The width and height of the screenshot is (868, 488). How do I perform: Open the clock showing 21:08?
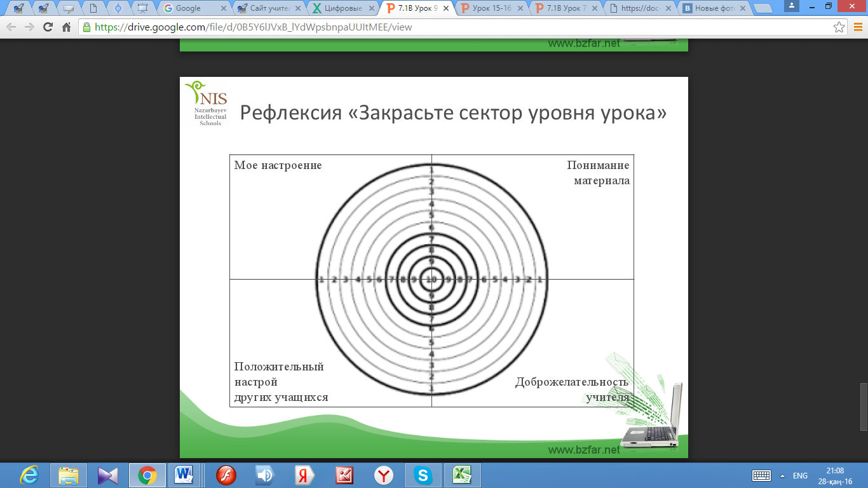tap(835, 476)
